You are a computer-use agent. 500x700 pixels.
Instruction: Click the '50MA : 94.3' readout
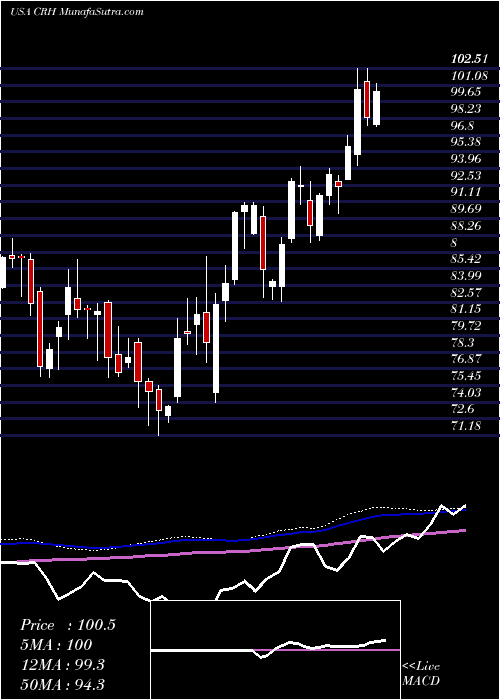62,684
